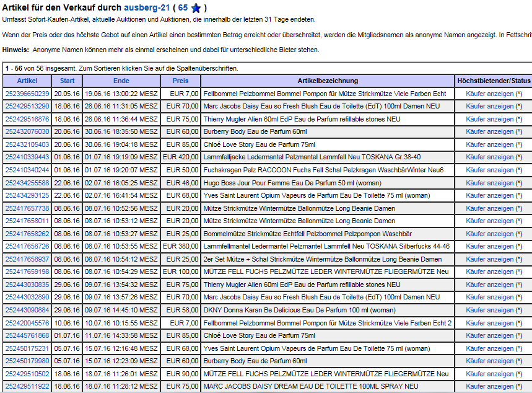Viewport: 532px width, 393px height.
Task: Open item number 252417659198
Action: [27, 272]
